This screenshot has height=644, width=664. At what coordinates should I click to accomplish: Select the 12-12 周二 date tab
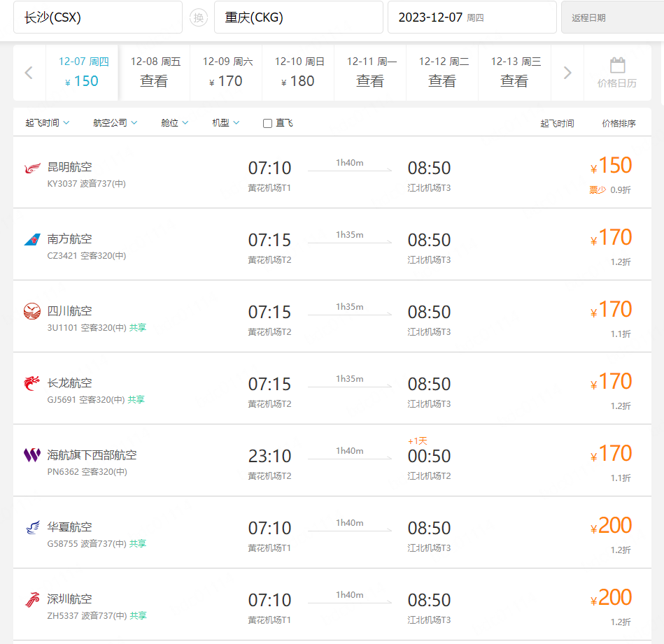pos(442,73)
